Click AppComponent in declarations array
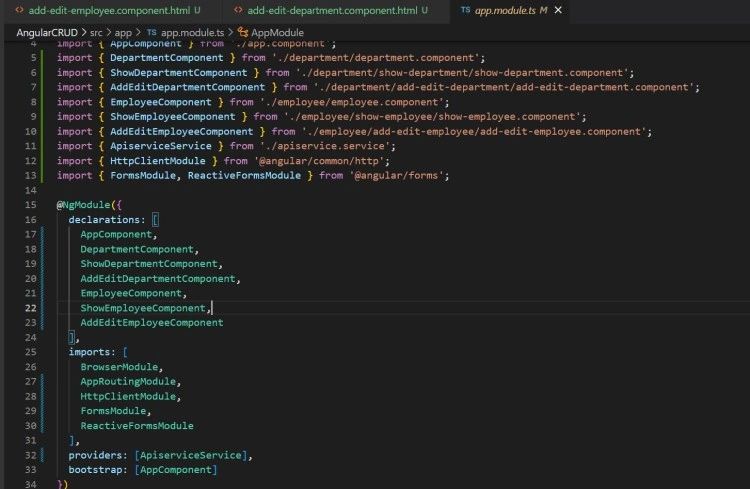Screen dimensions: 750x489 pos(116,234)
